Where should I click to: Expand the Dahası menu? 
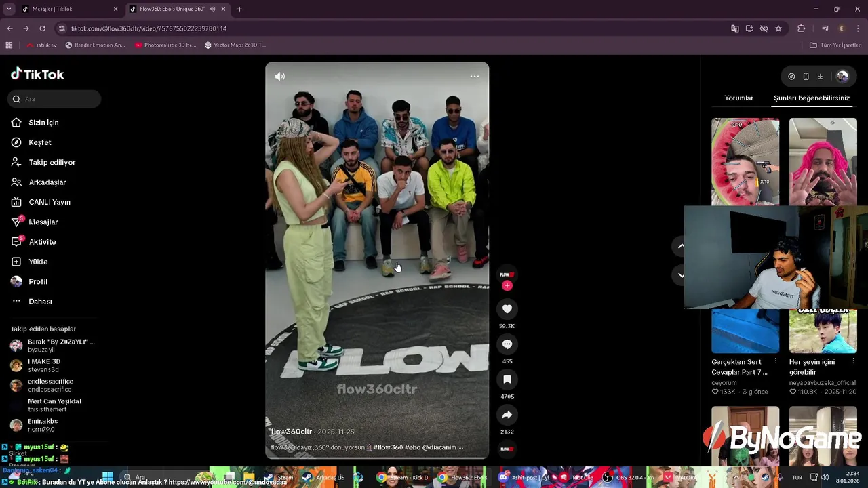coord(31,302)
